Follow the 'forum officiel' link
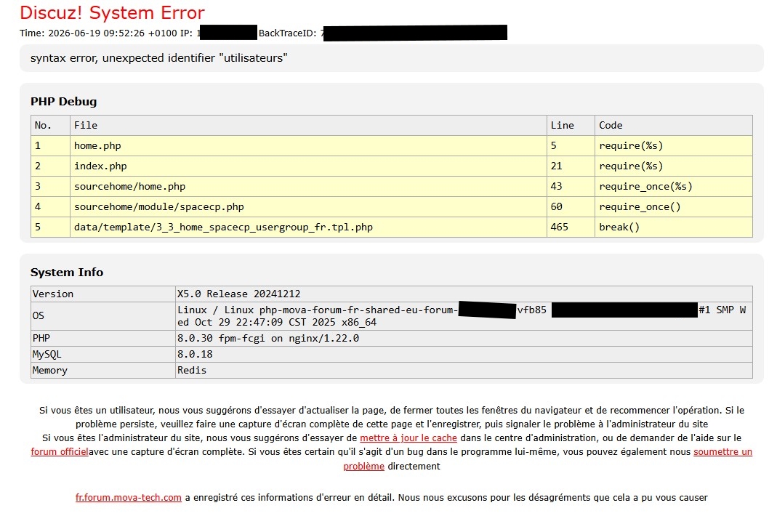This screenshot has height=532, width=769. [60, 451]
